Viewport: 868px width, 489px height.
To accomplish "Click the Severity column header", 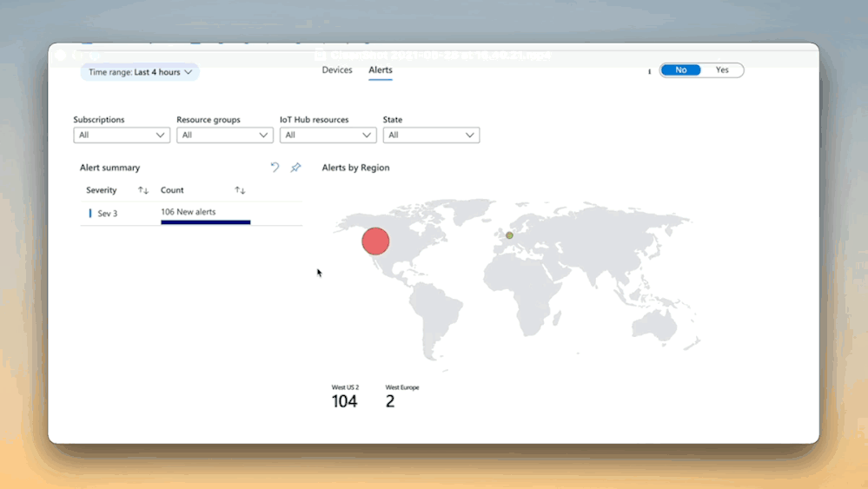I will pos(102,189).
